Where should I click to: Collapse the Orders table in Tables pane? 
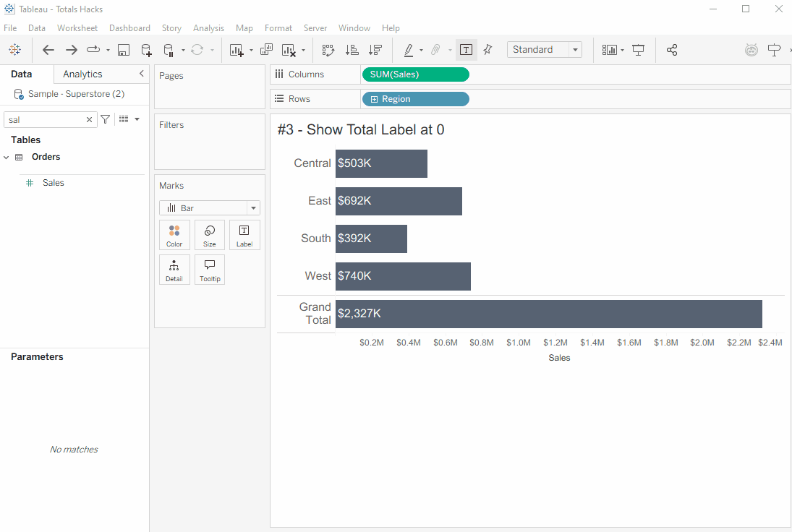(6, 156)
